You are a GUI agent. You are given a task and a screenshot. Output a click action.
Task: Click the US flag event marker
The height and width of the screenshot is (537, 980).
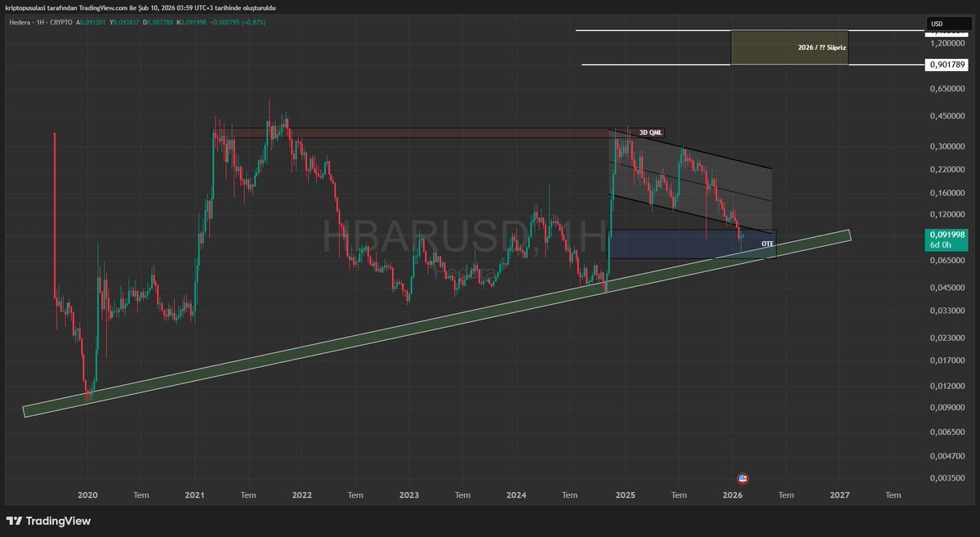[743, 478]
